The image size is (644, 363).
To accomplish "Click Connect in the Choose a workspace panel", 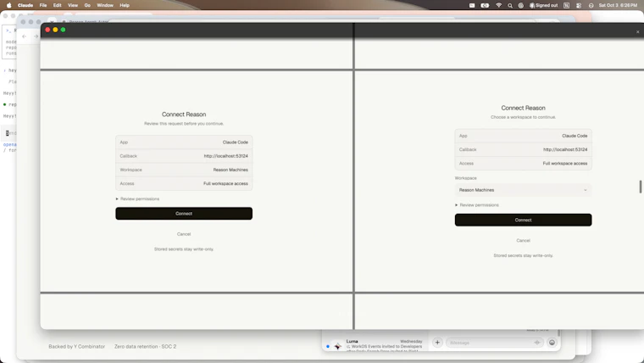I will [x=523, y=220].
